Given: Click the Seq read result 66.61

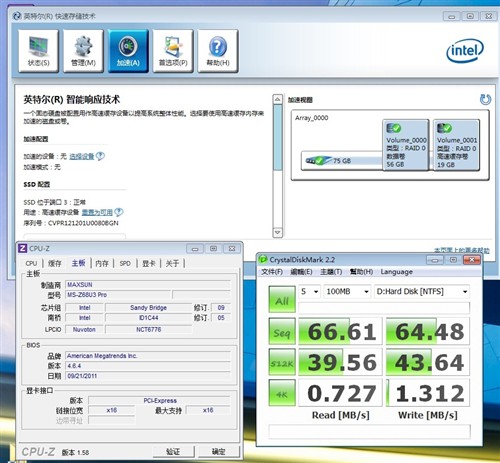Looking at the screenshot, I should point(340,331).
